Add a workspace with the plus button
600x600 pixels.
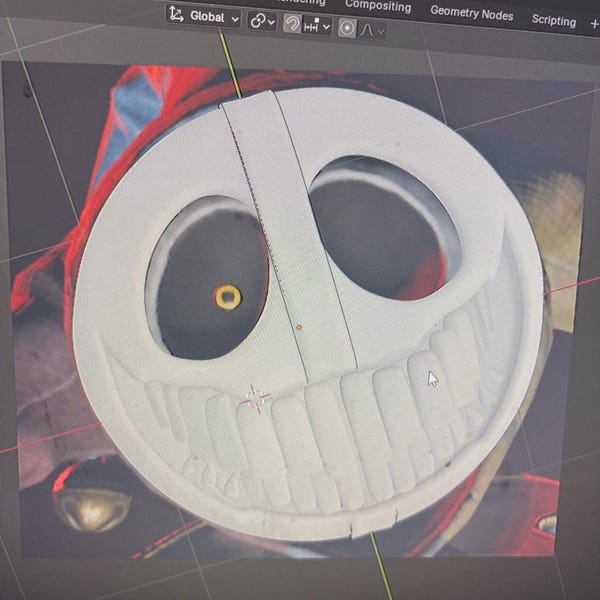coord(594,24)
